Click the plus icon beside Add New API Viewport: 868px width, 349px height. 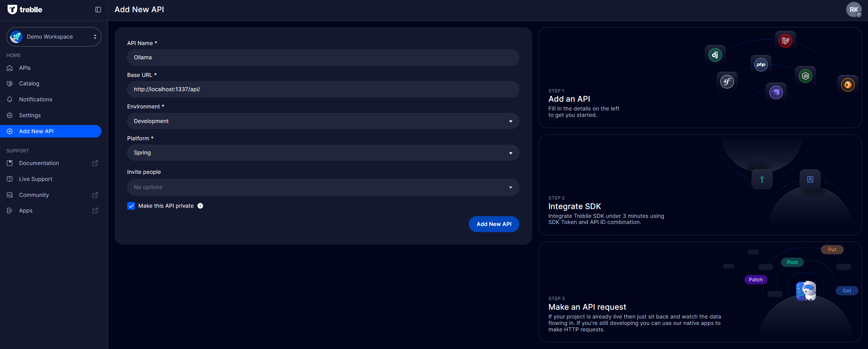10,131
